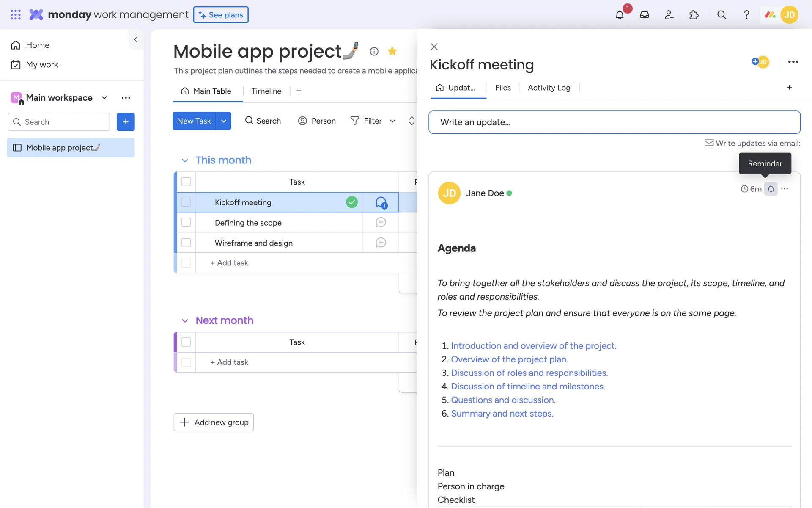Open the apps marketplace puzzle icon
This screenshot has width=812, height=508.
pos(694,15)
